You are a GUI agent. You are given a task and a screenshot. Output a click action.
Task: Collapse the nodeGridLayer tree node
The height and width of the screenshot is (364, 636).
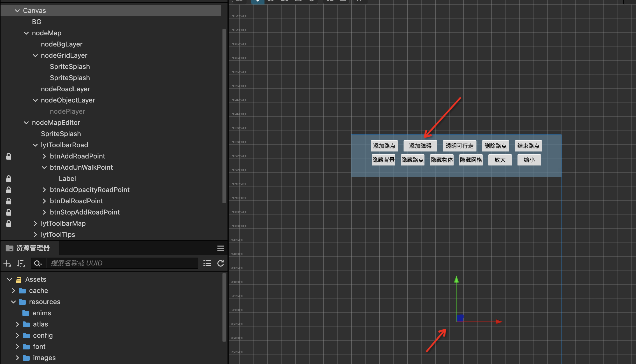pos(35,55)
